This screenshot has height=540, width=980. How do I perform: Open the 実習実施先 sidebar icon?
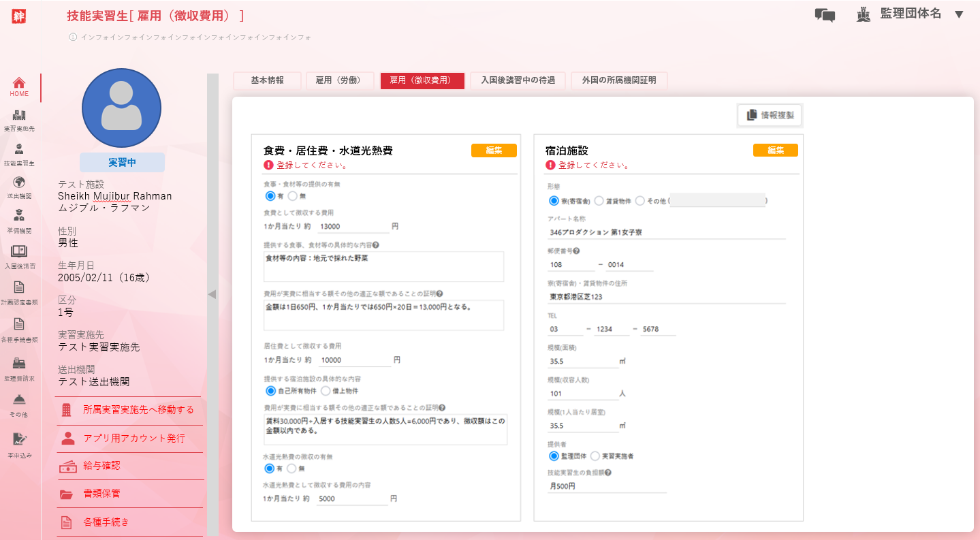(19, 116)
